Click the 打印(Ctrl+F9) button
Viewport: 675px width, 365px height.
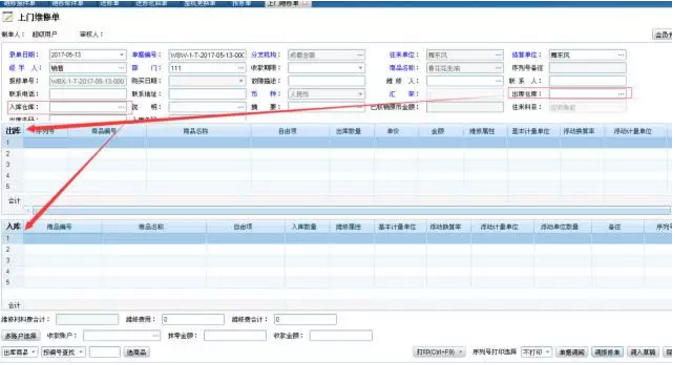[x=439, y=352]
